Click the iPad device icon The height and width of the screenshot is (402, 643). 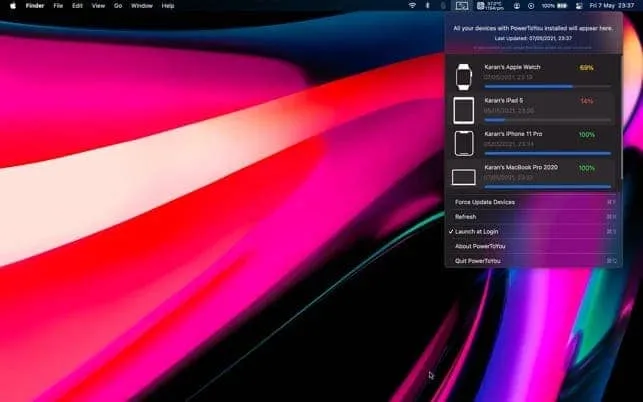463,110
